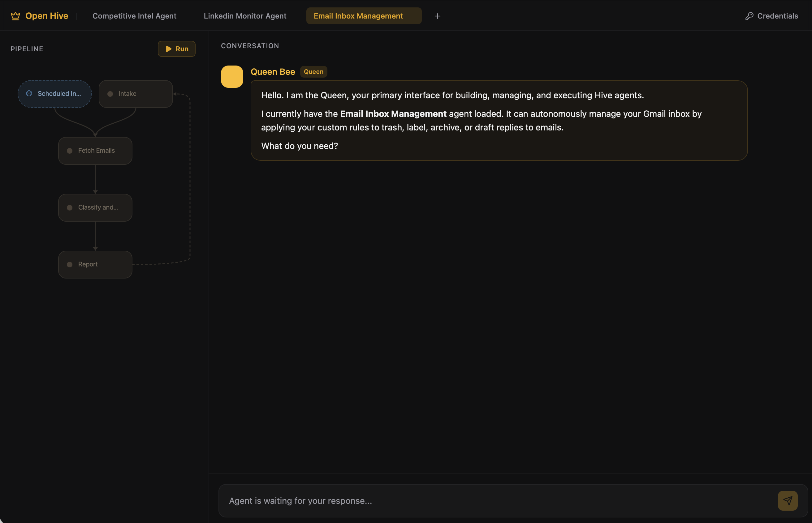Open the Credentials link
The width and height of the screenshot is (812, 523).
tap(777, 16)
